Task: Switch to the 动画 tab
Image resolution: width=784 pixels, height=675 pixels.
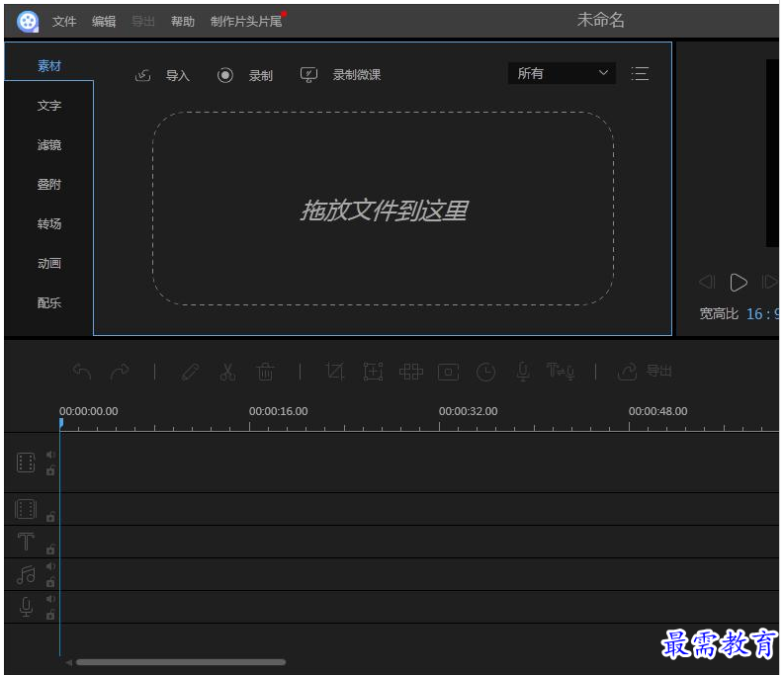Action: click(49, 263)
